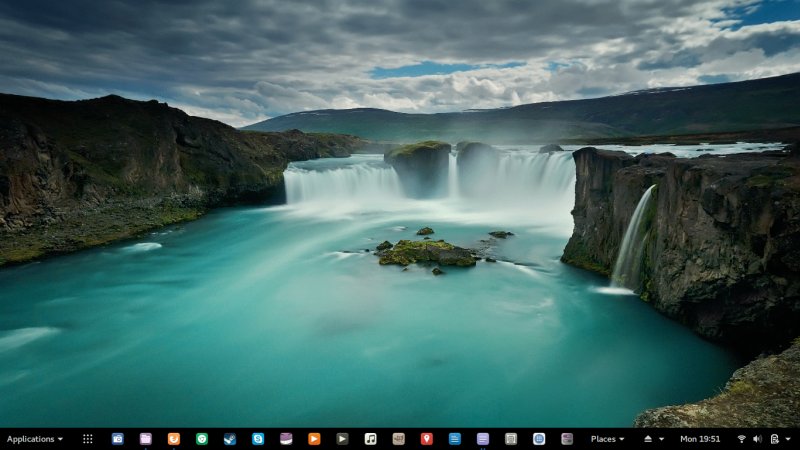Open the dark grey play-button video player
The image size is (800, 450).
point(342,439)
